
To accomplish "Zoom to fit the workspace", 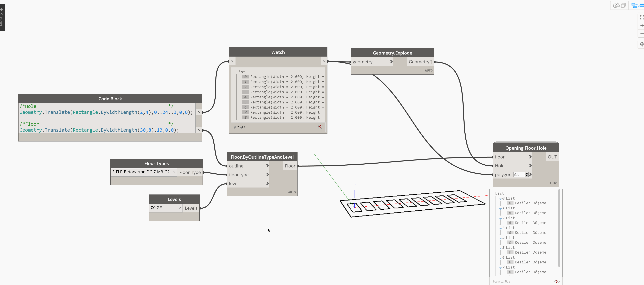I will click(x=641, y=17).
